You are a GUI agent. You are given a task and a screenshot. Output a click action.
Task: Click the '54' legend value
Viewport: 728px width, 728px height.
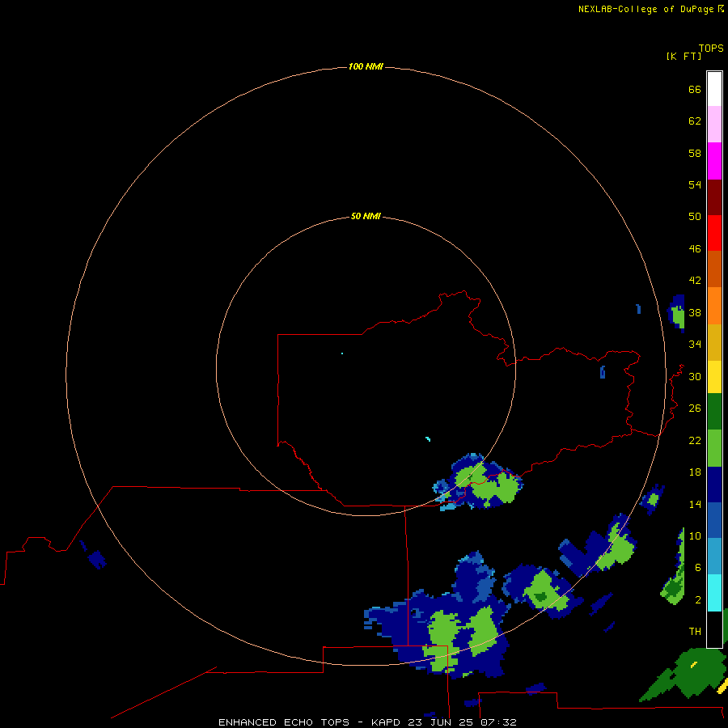695,184
